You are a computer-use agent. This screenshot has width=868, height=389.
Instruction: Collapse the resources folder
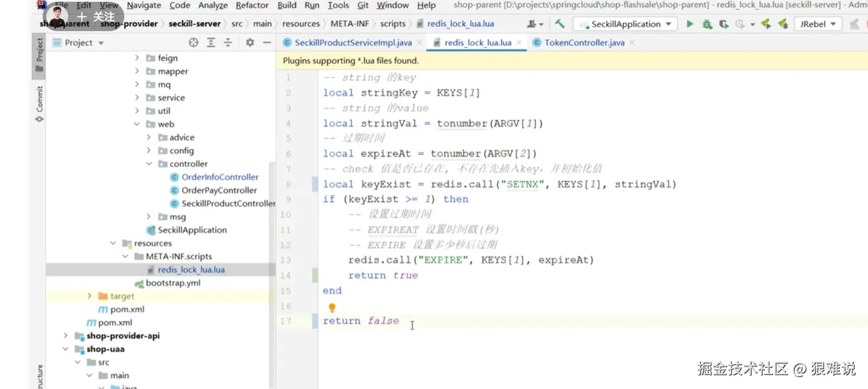tap(113, 243)
